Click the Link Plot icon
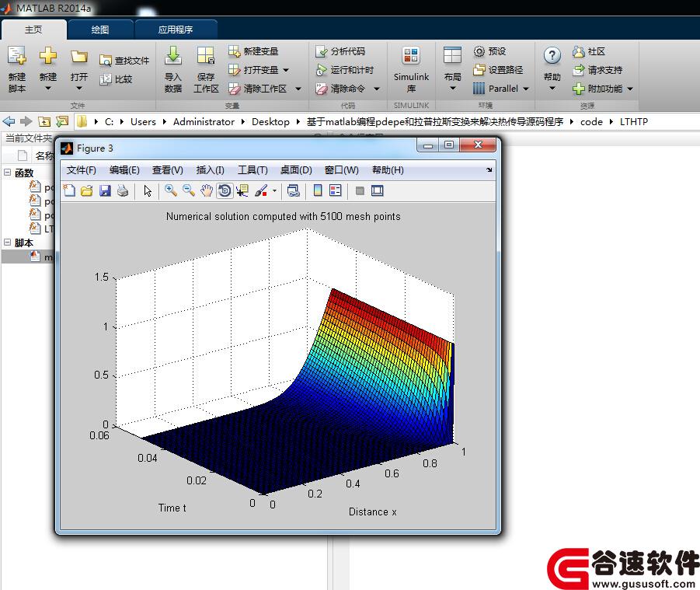Viewport: 700px width, 590px height. 294,190
